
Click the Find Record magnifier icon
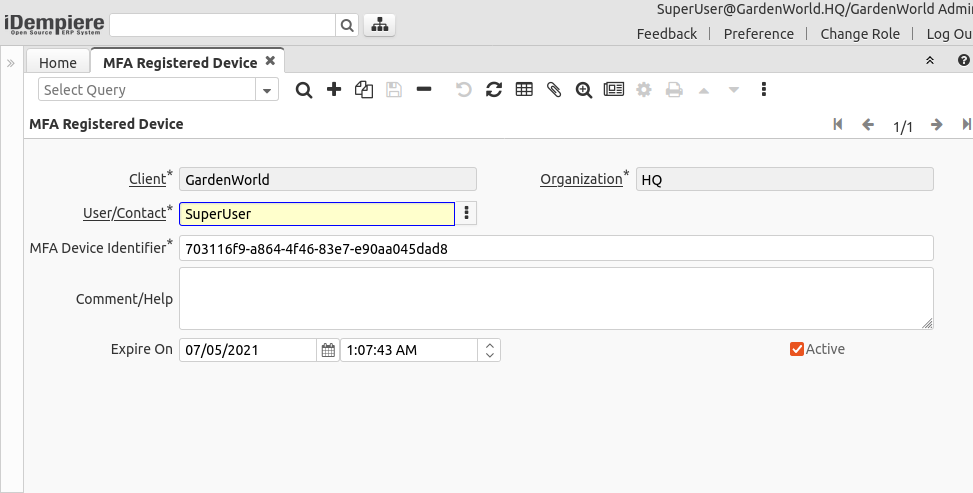(x=304, y=90)
